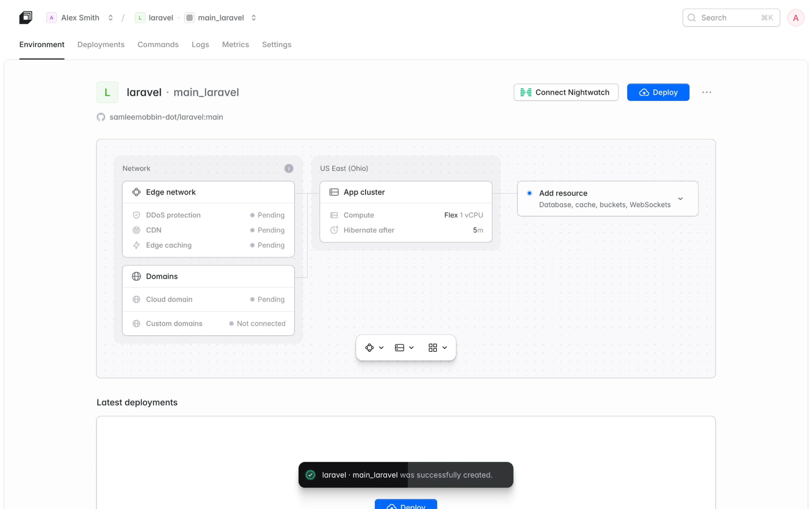Open the Domains card header
Image resolution: width=812 pixels, height=509 pixels.
point(208,276)
